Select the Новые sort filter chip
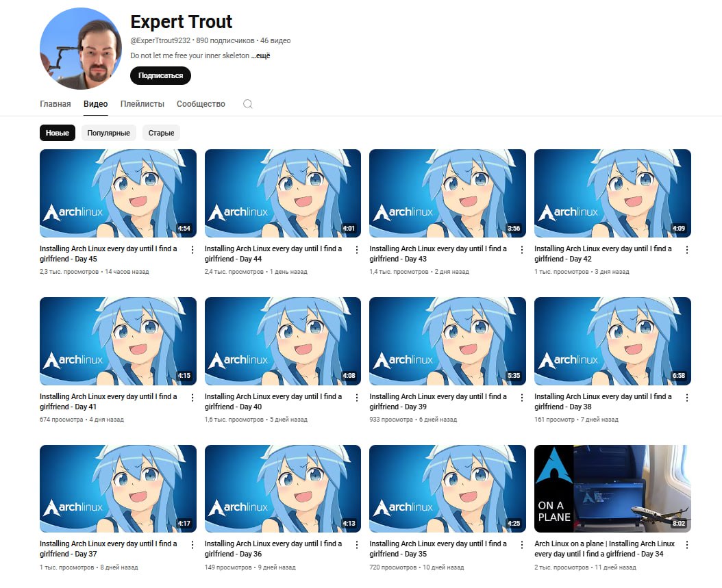722x588 pixels. tap(58, 133)
